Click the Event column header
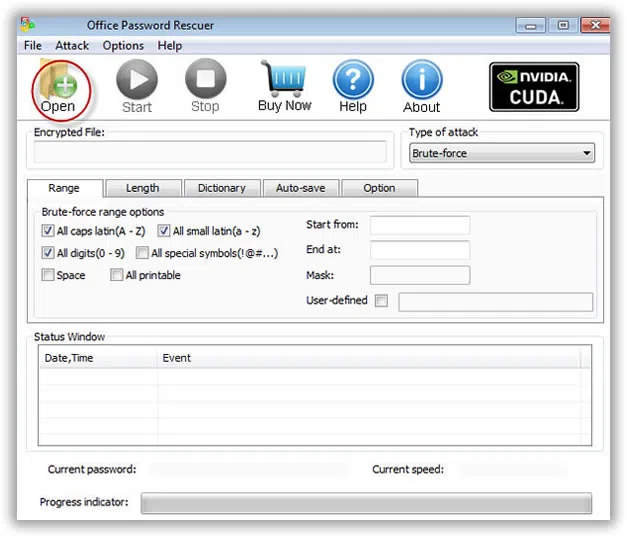The image size is (627, 537). pyautogui.click(x=368, y=357)
